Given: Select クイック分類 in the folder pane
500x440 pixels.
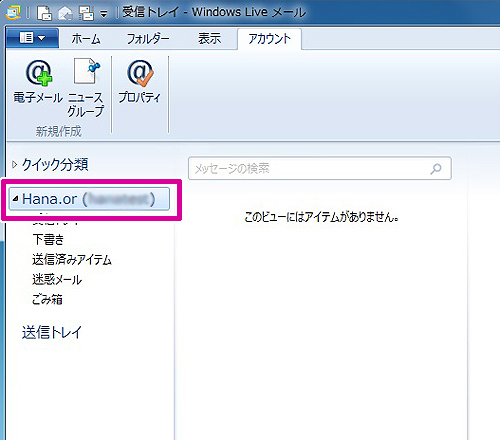Looking at the screenshot, I should pyautogui.click(x=55, y=164).
